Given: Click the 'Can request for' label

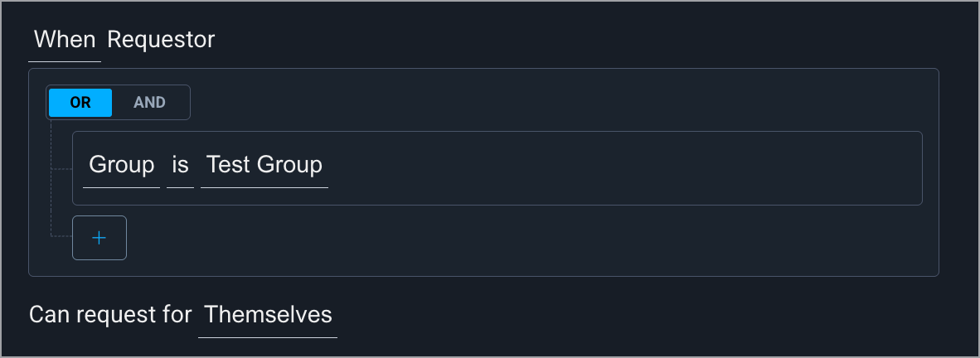Looking at the screenshot, I should click(110, 315).
